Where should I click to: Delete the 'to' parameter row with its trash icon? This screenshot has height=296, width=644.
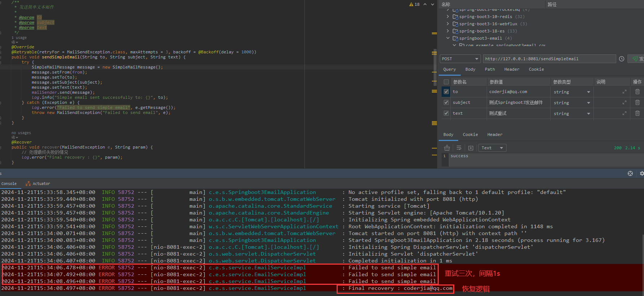[x=638, y=92]
